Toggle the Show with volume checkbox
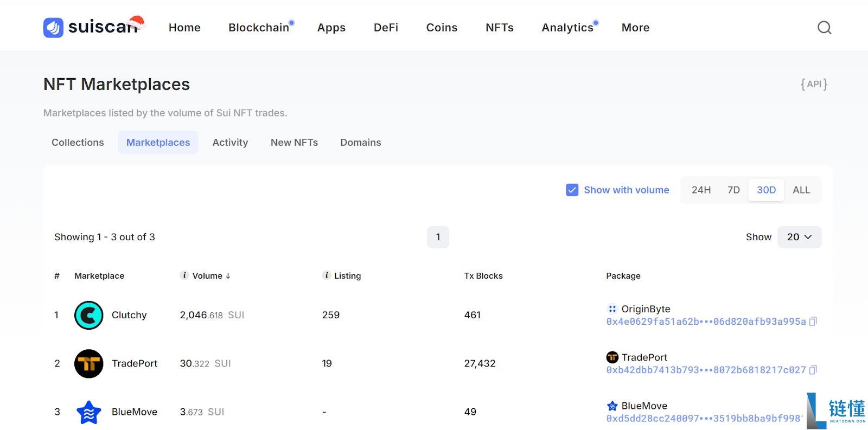Screen dimensions: 868x430 [x=572, y=190]
